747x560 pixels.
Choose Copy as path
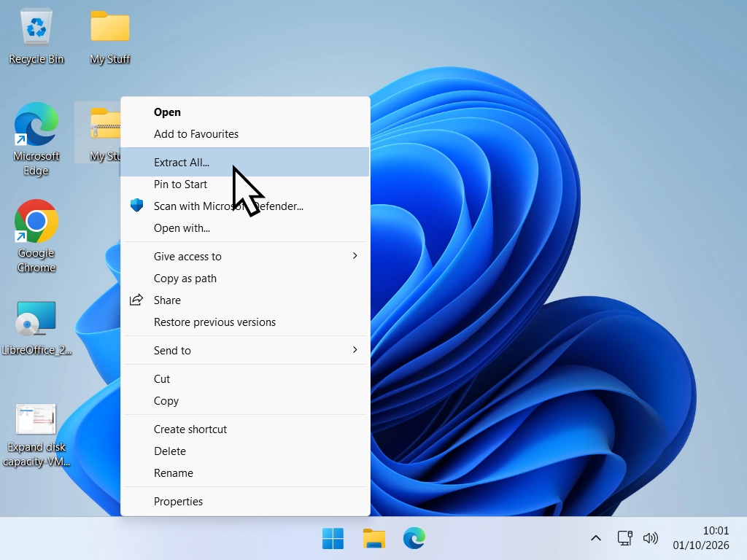(x=245, y=279)
